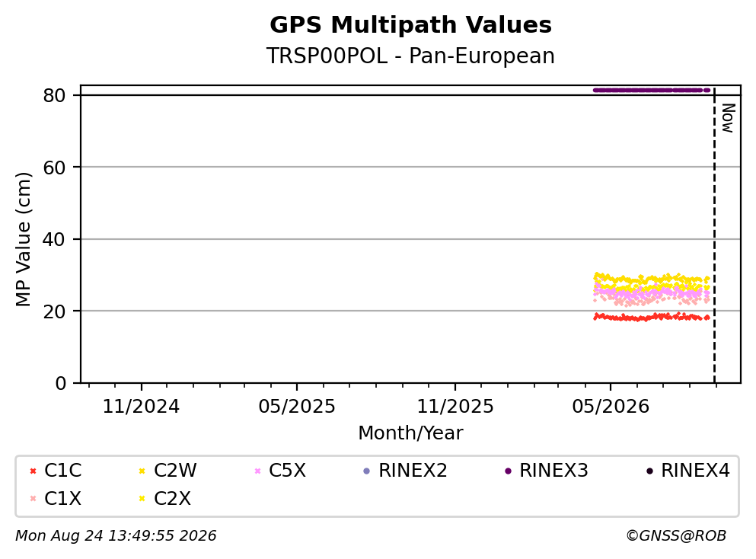
Task: Click the ©GNSS@ROB copyright text
Action: point(676,536)
